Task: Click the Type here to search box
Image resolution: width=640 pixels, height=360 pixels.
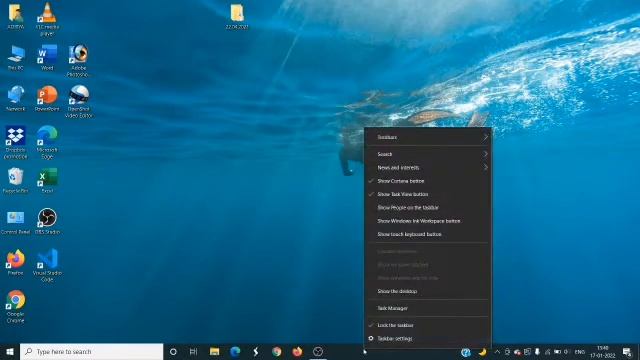Action: point(91,352)
